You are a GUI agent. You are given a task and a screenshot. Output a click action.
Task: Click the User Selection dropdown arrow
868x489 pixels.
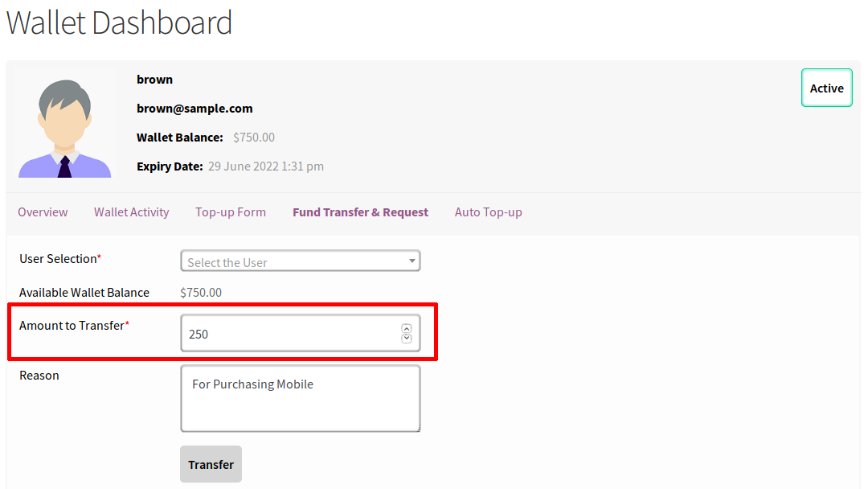coord(411,261)
